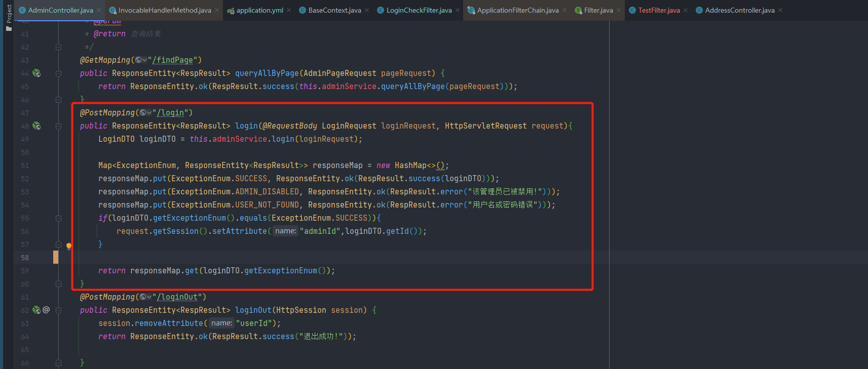The height and width of the screenshot is (369, 868).
Task: Click the globe URL icon in /findPage mapping
Action: tap(139, 60)
